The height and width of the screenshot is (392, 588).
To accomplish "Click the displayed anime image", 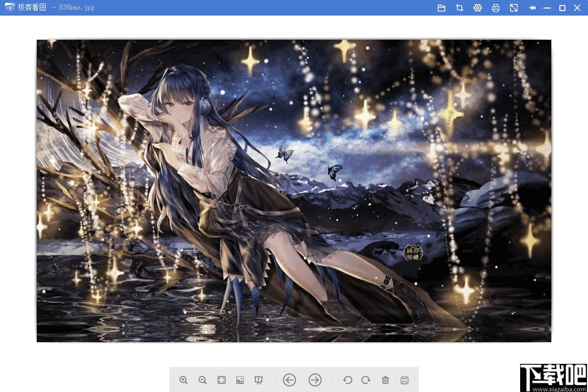I will coord(293,190).
